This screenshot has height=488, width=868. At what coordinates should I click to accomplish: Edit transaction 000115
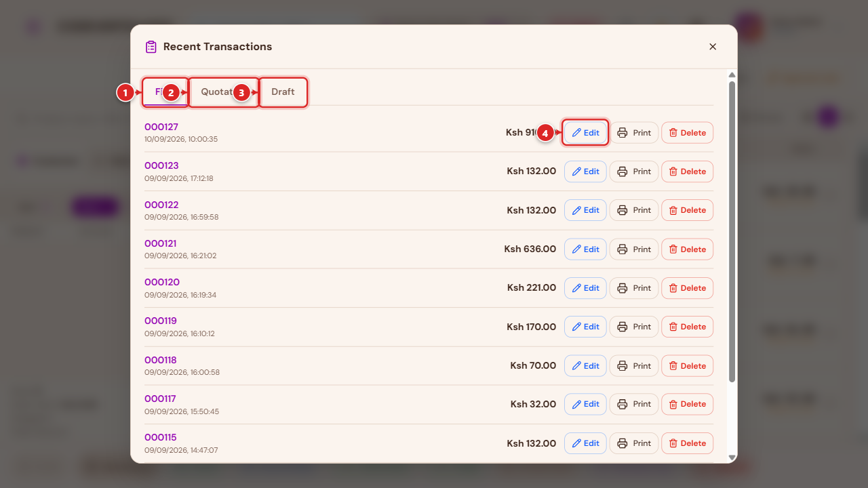click(x=585, y=443)
